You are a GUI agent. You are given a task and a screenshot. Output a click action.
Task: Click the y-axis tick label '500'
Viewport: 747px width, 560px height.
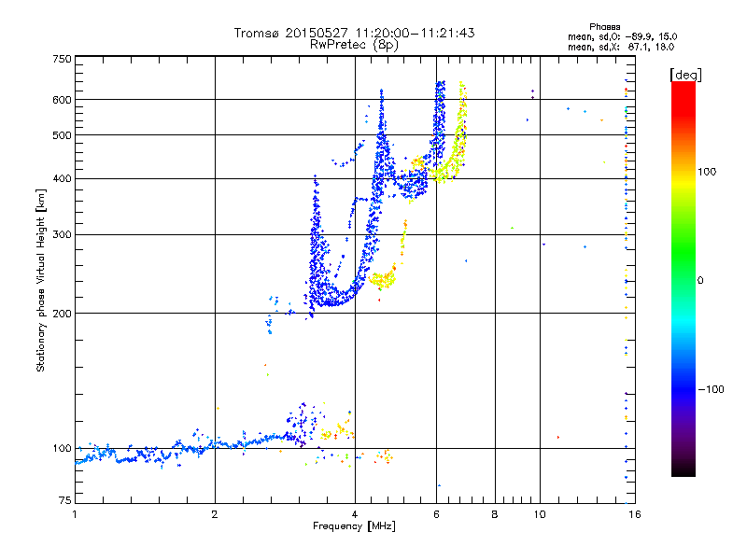[x=62, y=135]
